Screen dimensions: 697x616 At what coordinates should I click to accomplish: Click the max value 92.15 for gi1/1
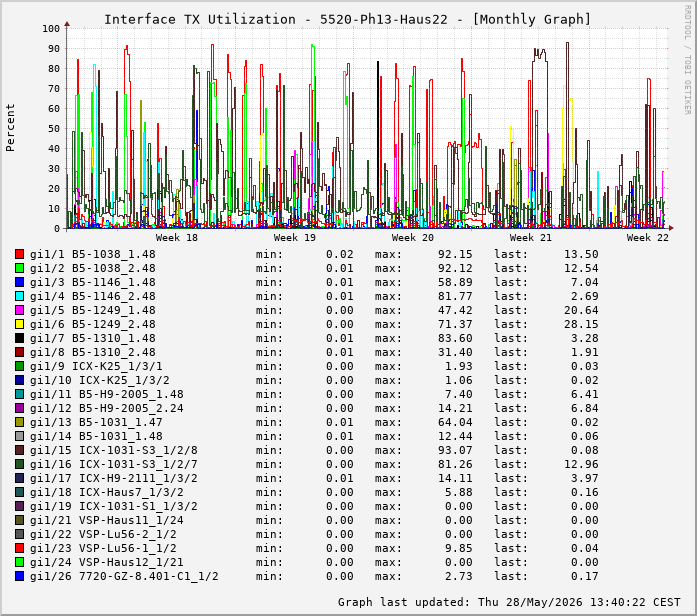pos(455,254)
